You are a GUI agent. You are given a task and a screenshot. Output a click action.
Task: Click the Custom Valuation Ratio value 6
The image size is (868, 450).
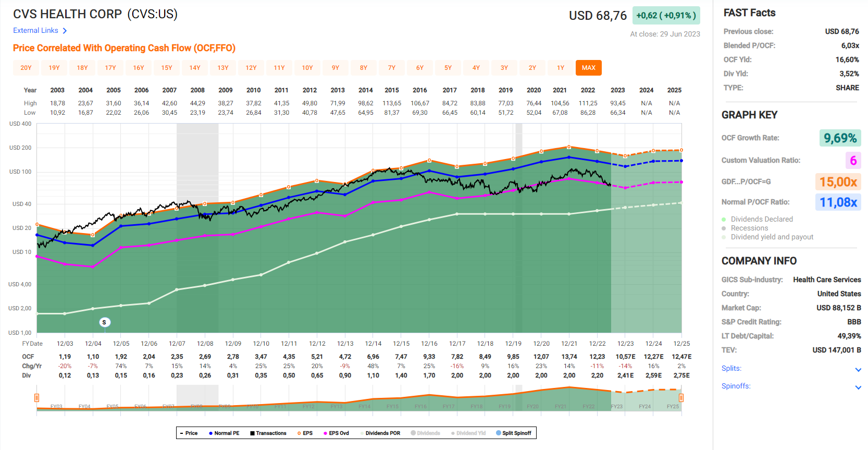[853, 161]
